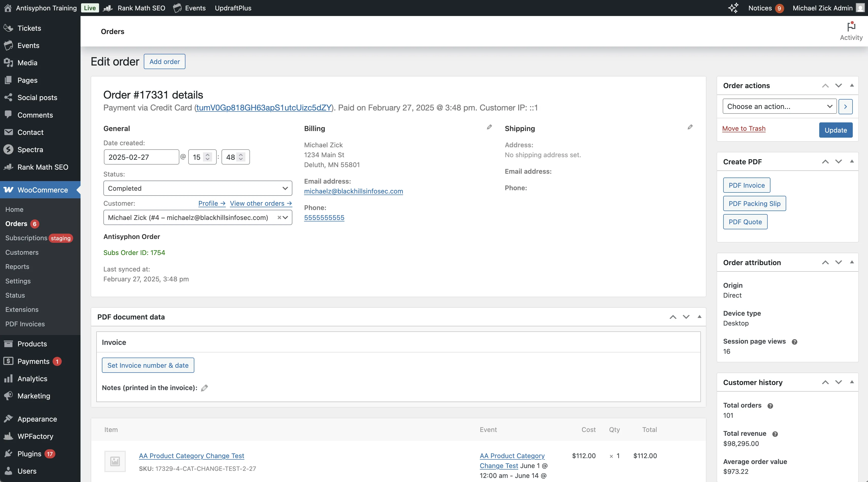The height and width of the screenshot is (482, 868).
Task: Collapse the PDF document data panel
Action: (x=700, y=317)
